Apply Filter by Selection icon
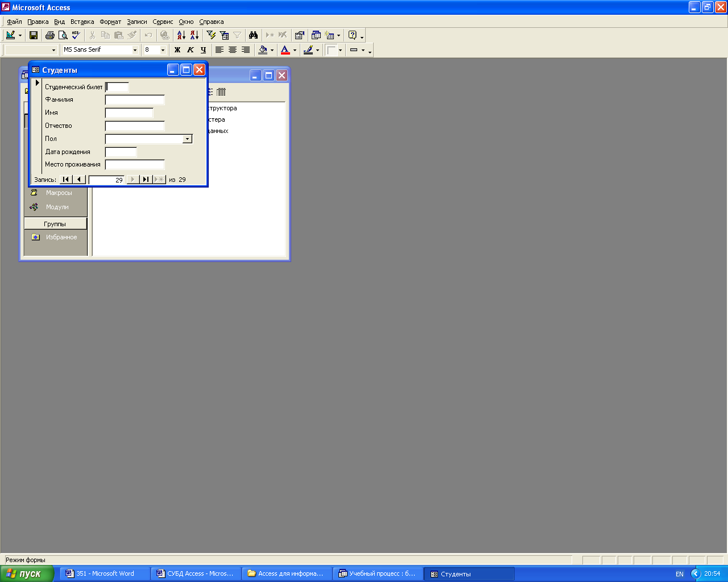The image size is (728, 582). click(x=211, y=35)
